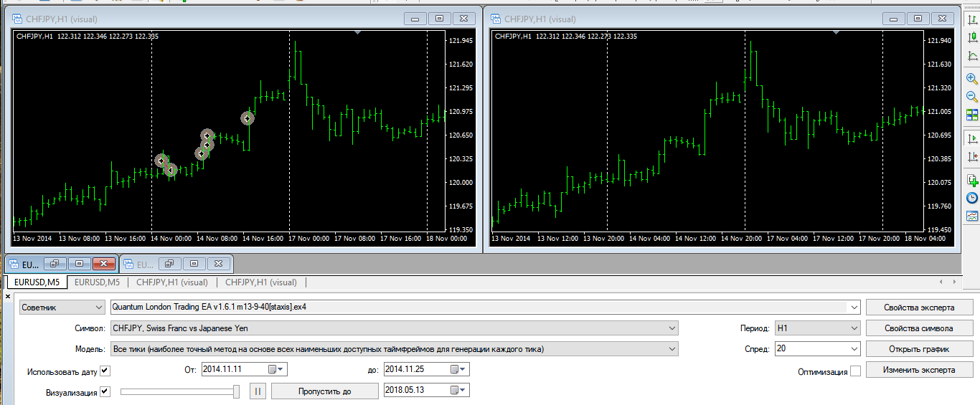Screen dimensions: 980x405
Task: Close the minimized EURUSD window with red X
Action: point(104,264)
